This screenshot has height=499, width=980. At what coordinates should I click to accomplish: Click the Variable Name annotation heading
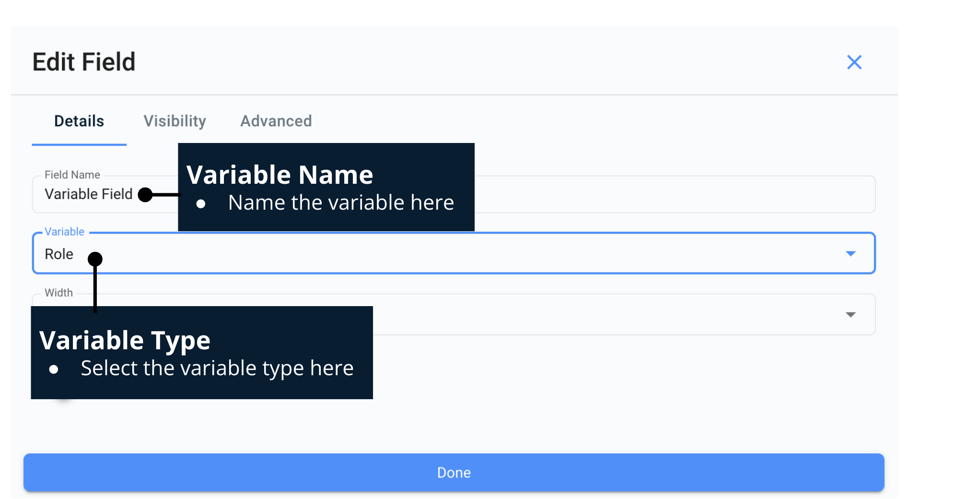point(280,175)
